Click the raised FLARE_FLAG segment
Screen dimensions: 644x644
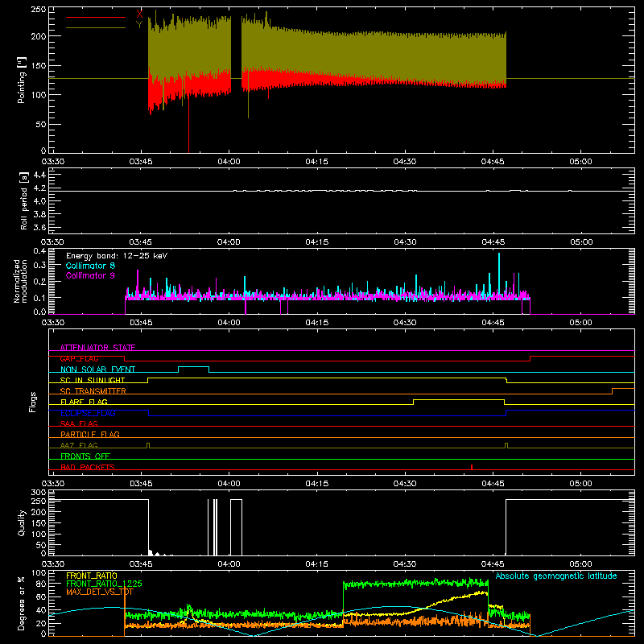[x=459, y=399]
